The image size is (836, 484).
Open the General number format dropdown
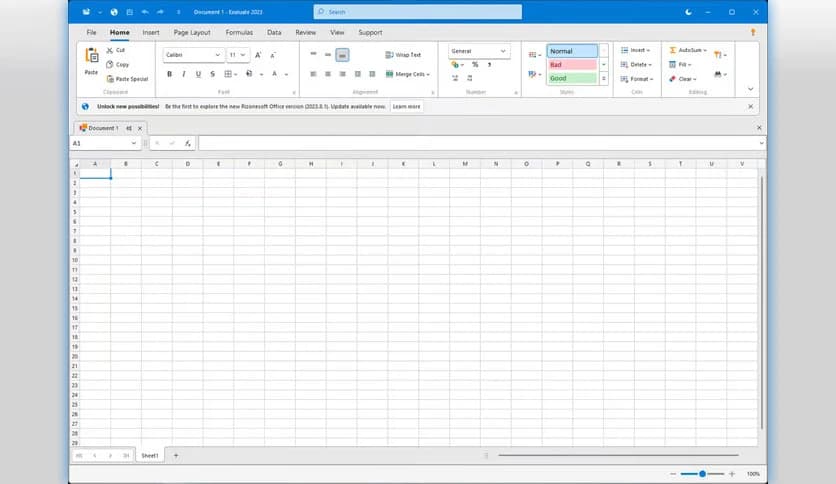tap(478, 51)
